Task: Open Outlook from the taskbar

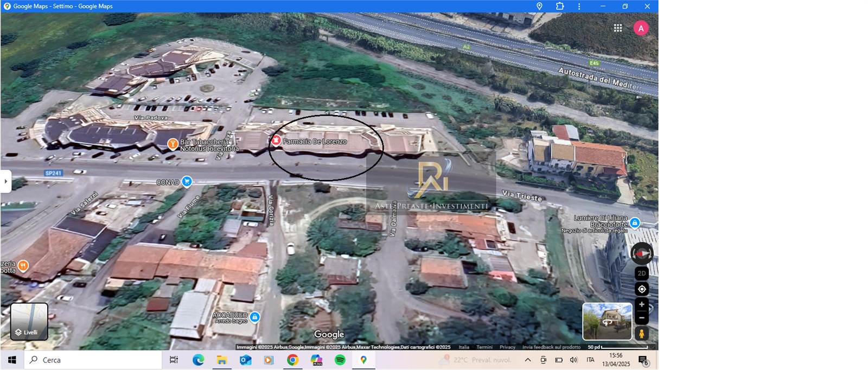Action: (x=245, y=360)
